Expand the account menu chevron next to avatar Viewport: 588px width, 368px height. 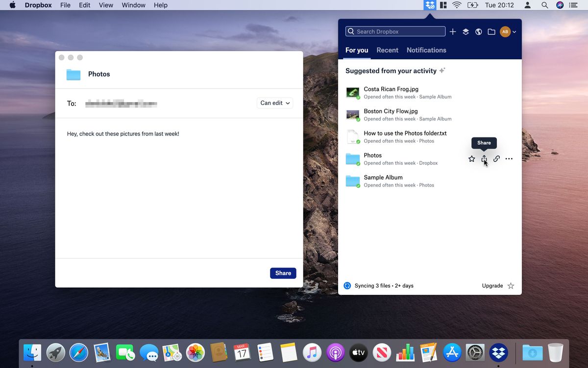(x=514, y=31)
